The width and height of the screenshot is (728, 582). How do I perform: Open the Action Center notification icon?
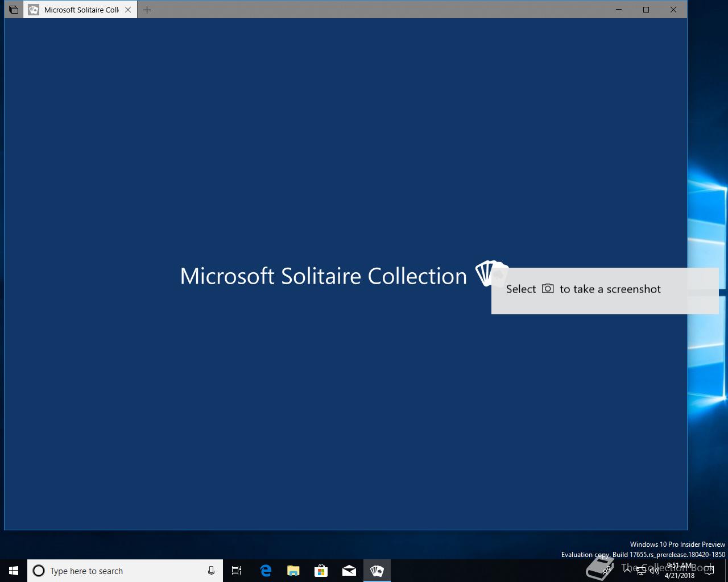[x=709, y=571]
